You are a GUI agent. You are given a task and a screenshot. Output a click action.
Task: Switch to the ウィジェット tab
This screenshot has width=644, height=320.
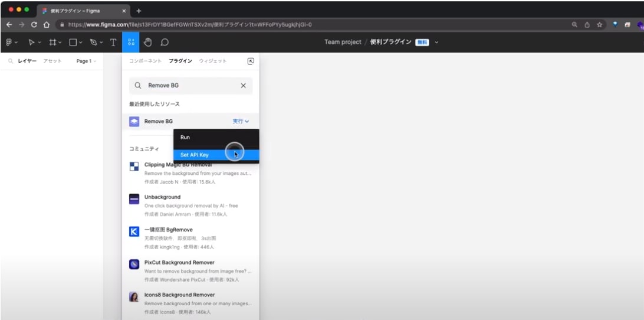click(213, 61)
